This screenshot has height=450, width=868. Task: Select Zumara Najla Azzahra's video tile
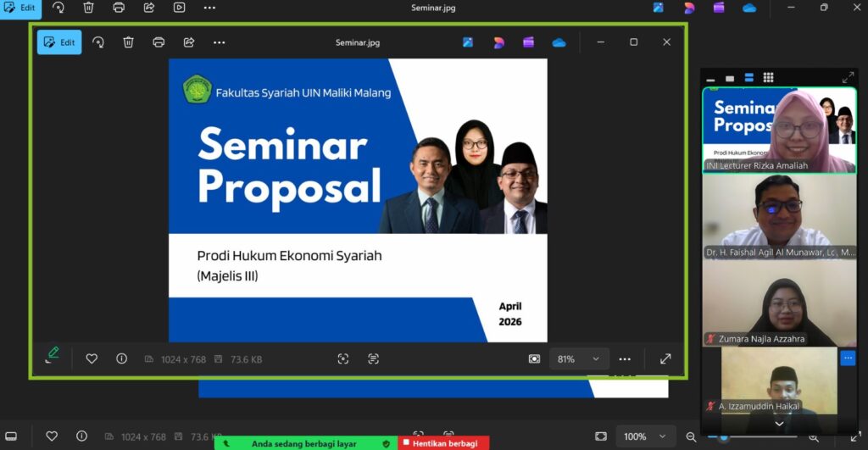(779, 305)
